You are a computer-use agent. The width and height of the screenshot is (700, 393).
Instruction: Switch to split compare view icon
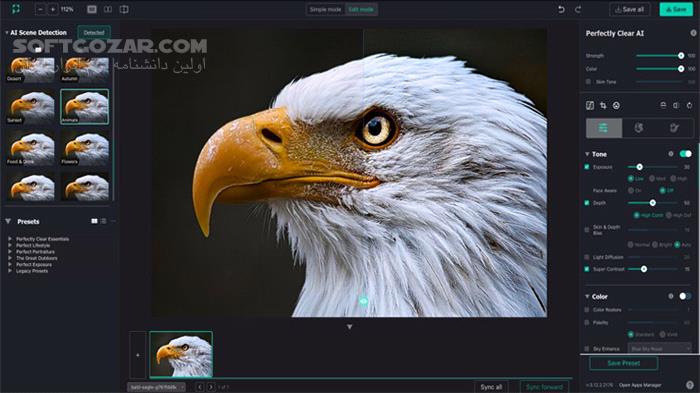(124, 9)
